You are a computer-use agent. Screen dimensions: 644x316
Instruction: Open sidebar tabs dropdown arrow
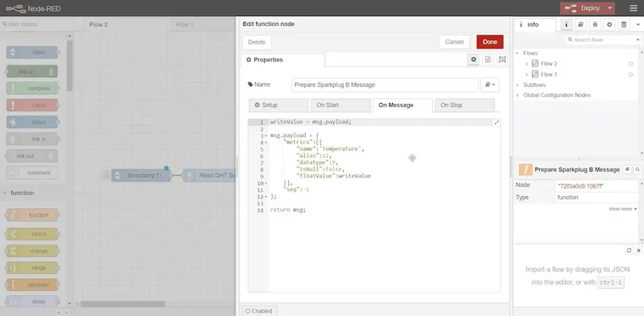638,25
